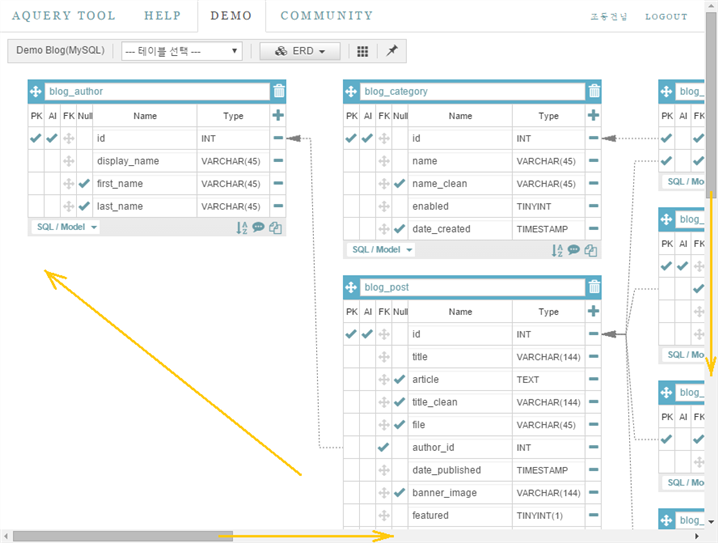Toggle Null check for blog_post article row
The width and height of the screenshot is (718, 543).
click(400, 380)
